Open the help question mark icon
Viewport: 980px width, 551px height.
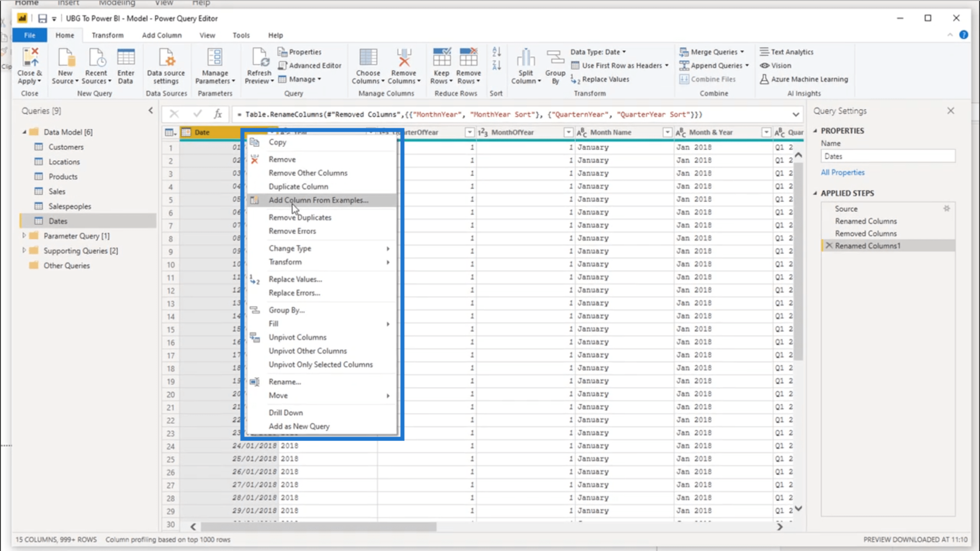tap(964, 34)
